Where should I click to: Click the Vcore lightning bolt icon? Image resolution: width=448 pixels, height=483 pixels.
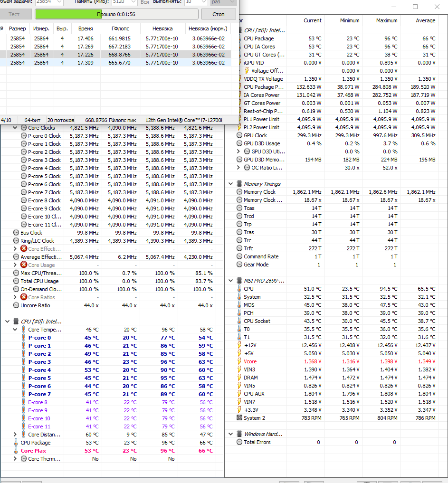tap(239, 361)
